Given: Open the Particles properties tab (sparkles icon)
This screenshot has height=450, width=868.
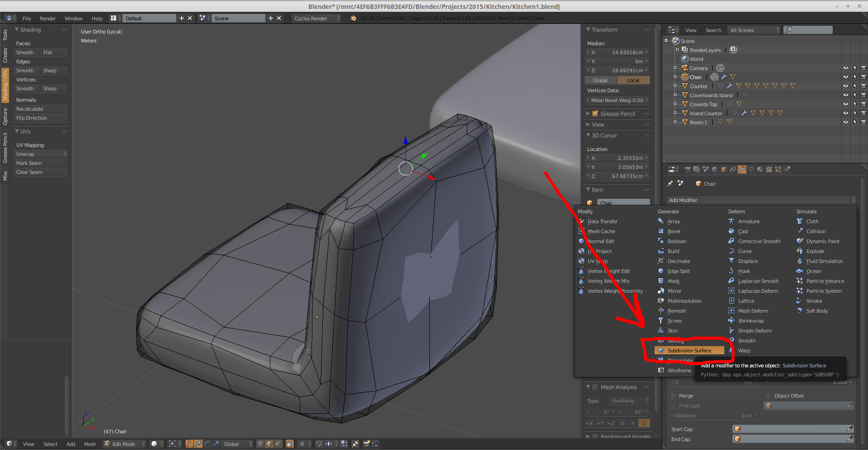Looking at the screenshot, I should (x=778, y=169).
